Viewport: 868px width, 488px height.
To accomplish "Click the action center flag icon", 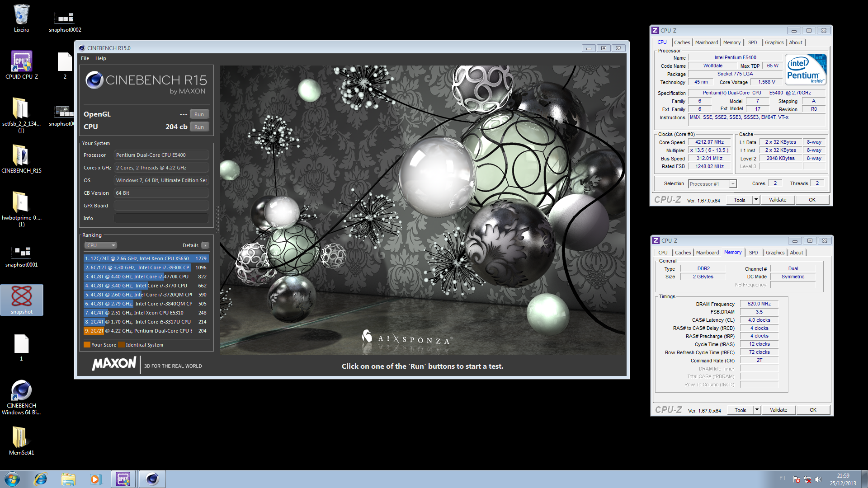I will 797,479.
